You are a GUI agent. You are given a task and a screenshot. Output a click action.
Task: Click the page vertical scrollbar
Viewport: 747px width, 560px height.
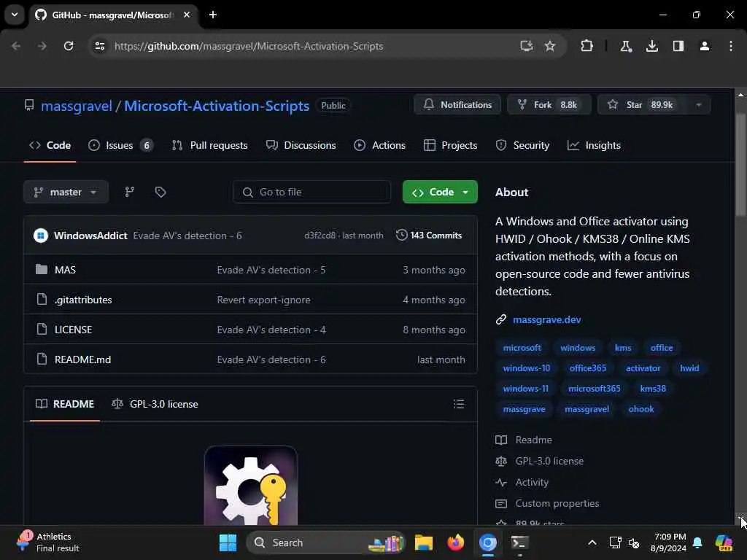tap(740, 164)
